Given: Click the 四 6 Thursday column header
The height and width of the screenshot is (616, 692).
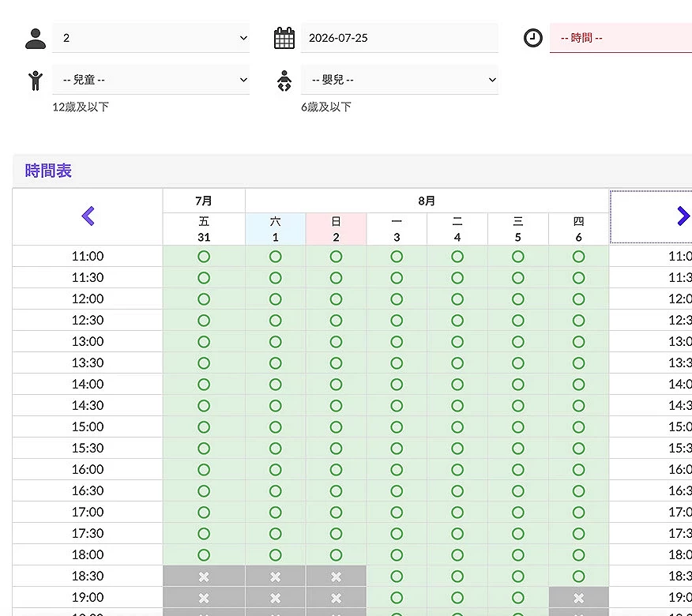Looking at the screenshot, I should point(578,229).
